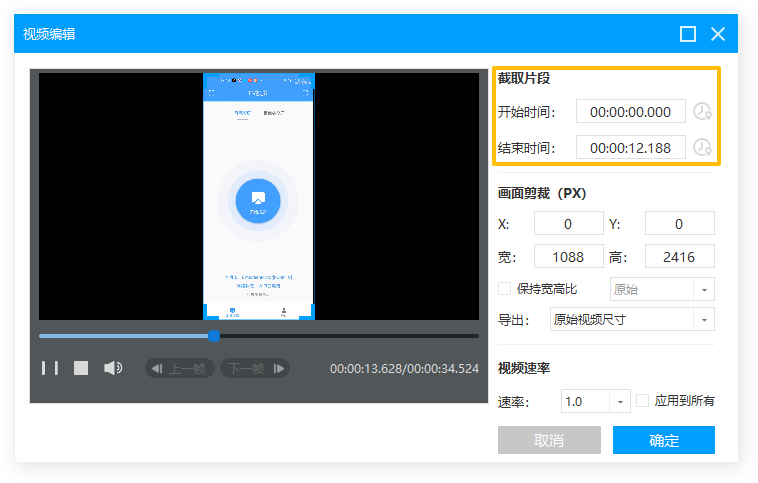Set end time from current position icon
This screenshot has width=758, height=483.
[x=703, y=148]
